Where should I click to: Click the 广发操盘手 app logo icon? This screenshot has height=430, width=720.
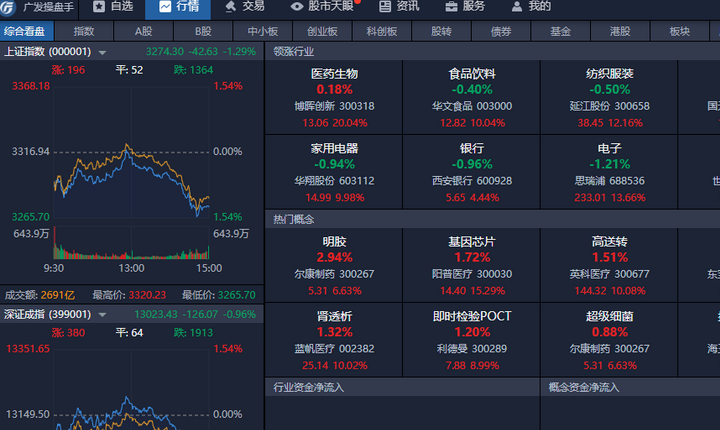pos(9,7)
